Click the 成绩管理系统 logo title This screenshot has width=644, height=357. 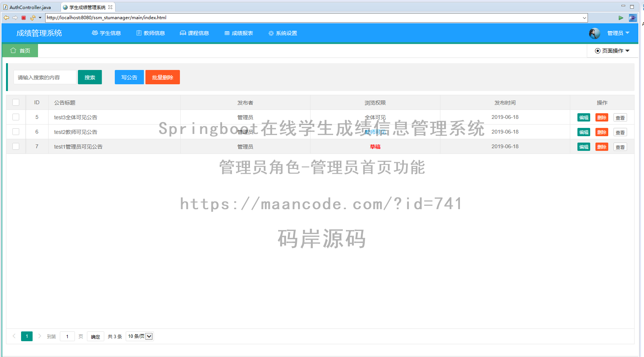[39, 33]
